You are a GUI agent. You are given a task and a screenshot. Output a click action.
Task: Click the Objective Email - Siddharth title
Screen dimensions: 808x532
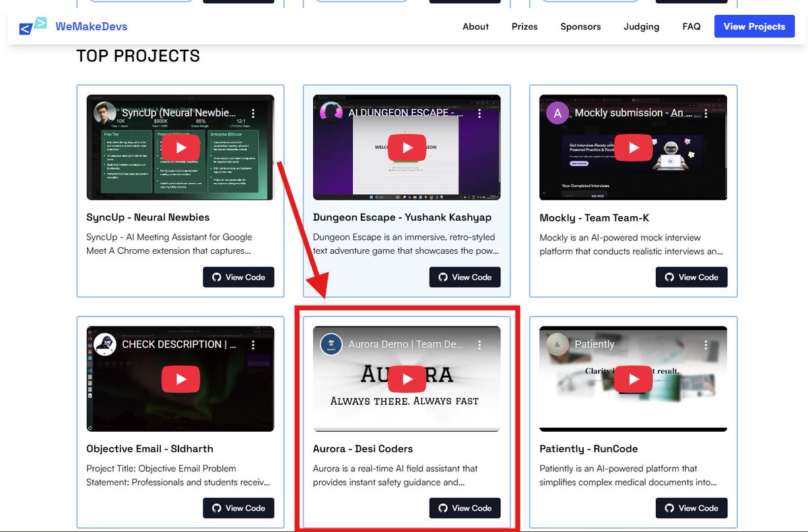click(x=149, y=448)
